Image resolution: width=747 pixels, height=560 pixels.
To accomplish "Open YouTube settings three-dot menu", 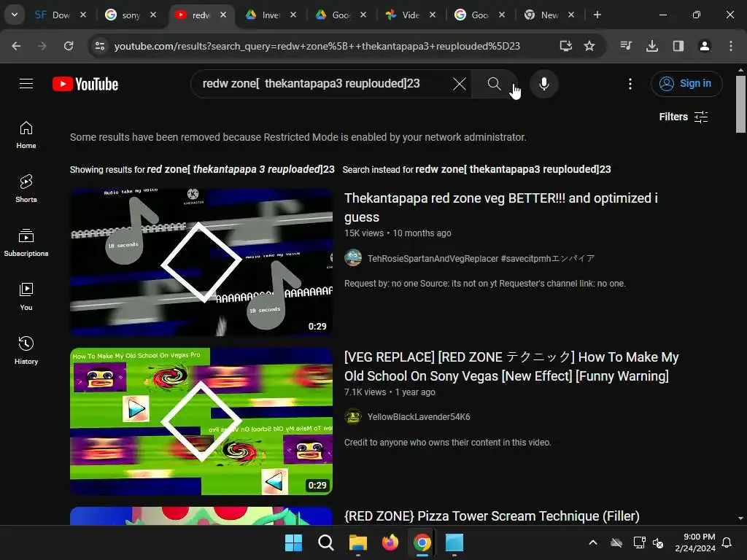I will [x=630, y=84].
